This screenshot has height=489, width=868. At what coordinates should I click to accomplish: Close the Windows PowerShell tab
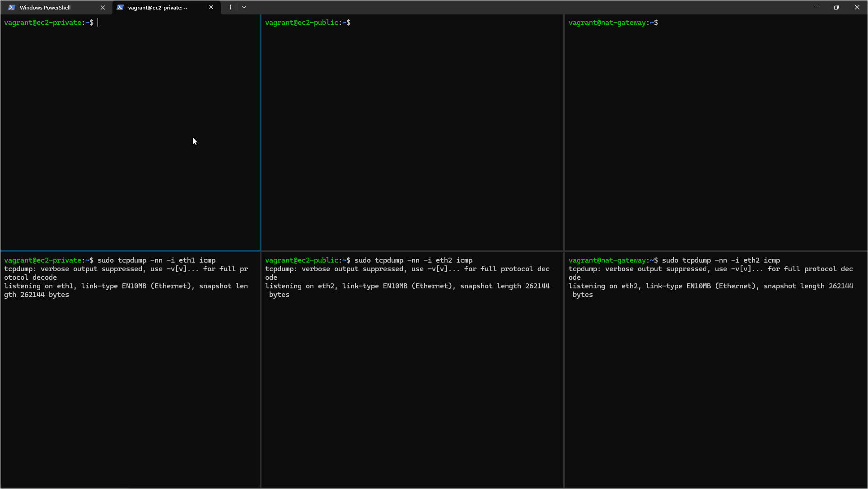(103, 7)
